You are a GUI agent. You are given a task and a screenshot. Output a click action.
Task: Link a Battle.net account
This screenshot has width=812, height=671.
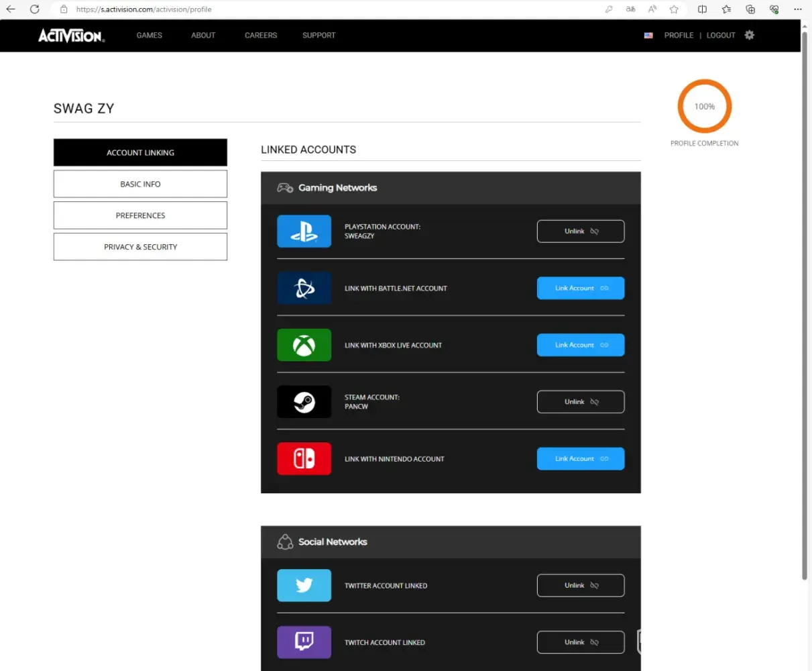580,289
